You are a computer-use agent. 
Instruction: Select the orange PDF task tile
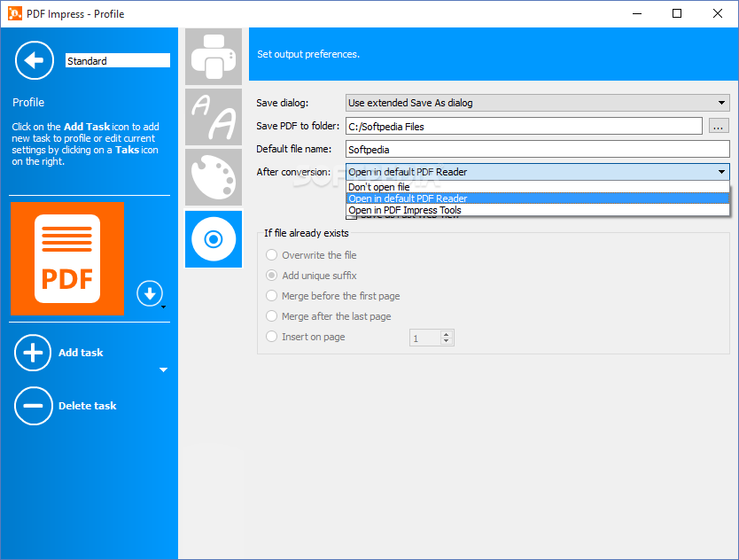coord(67,259)
